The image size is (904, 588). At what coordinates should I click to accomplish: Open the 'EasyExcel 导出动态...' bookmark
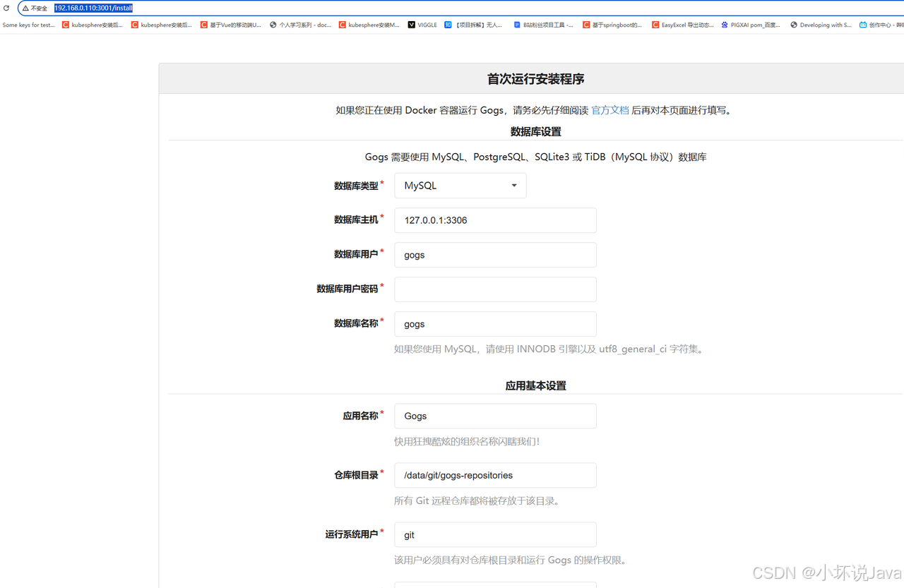[x=683, y=25]
